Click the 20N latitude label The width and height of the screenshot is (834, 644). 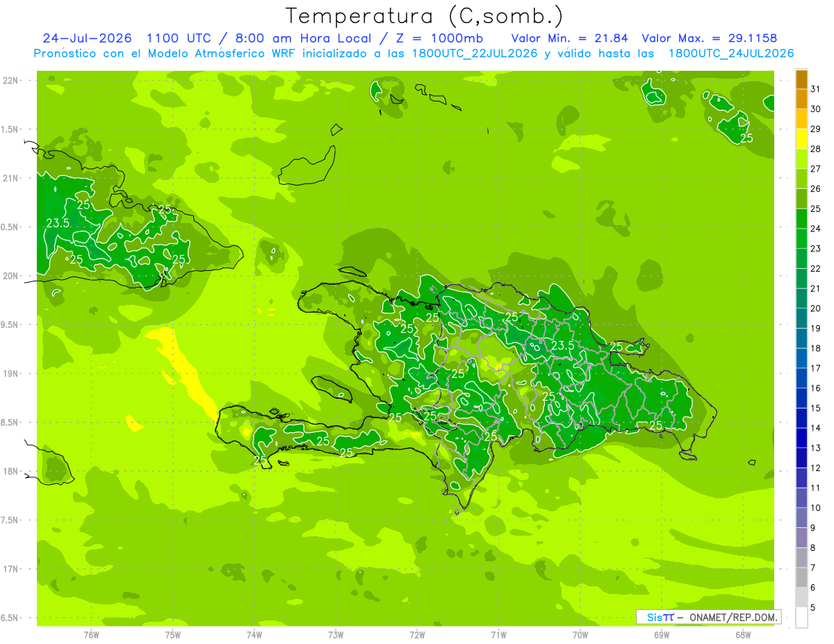point(11,276)
